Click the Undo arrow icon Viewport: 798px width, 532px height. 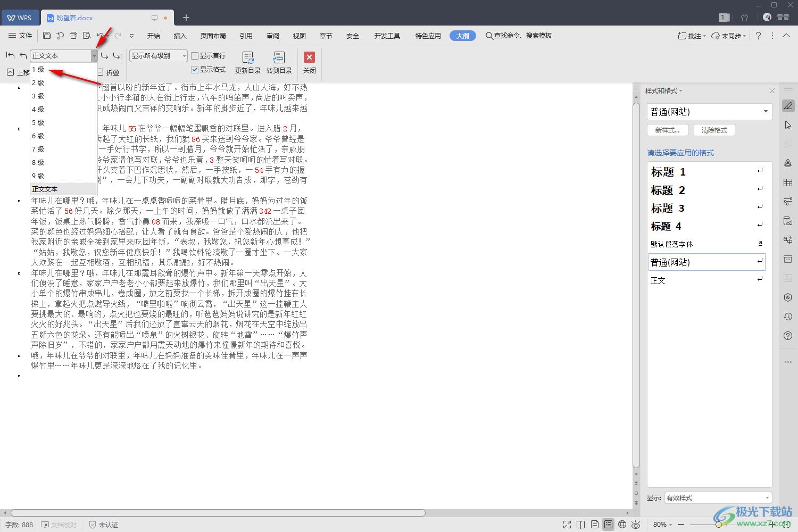tap(101, 36)
